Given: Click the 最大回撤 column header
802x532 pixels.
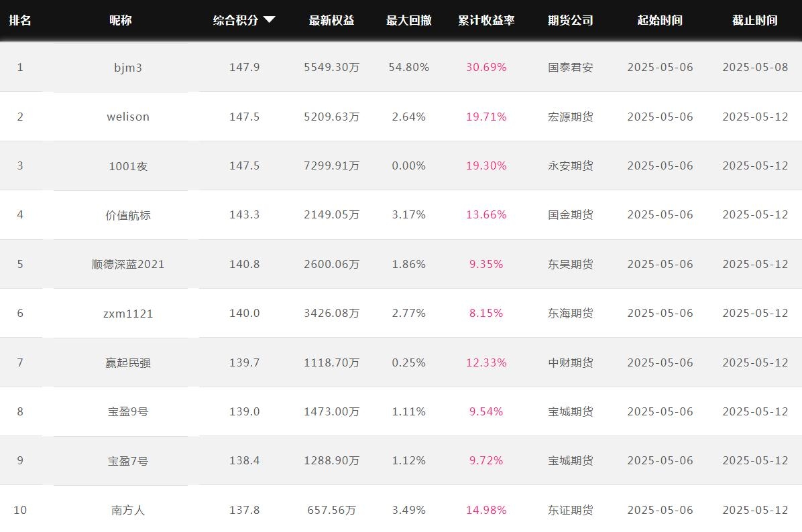Looking at the screenshot, I should pyautogui.click(x=408, y=20).
